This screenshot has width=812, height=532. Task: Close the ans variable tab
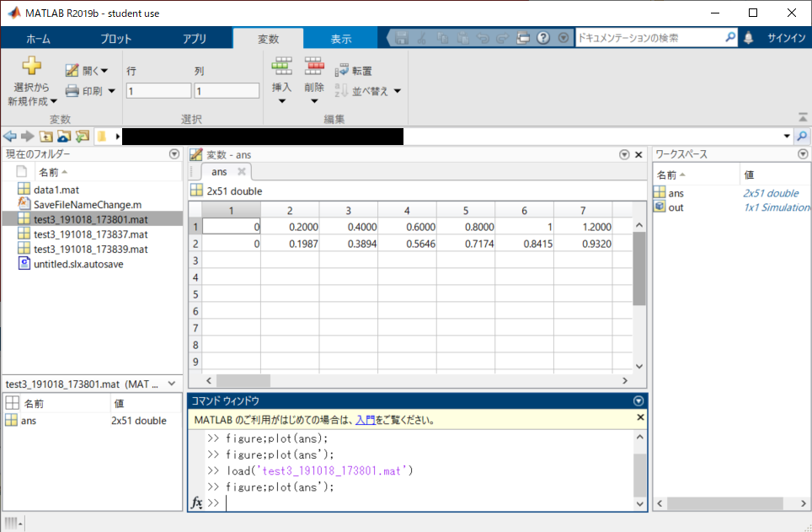[241, 172]
